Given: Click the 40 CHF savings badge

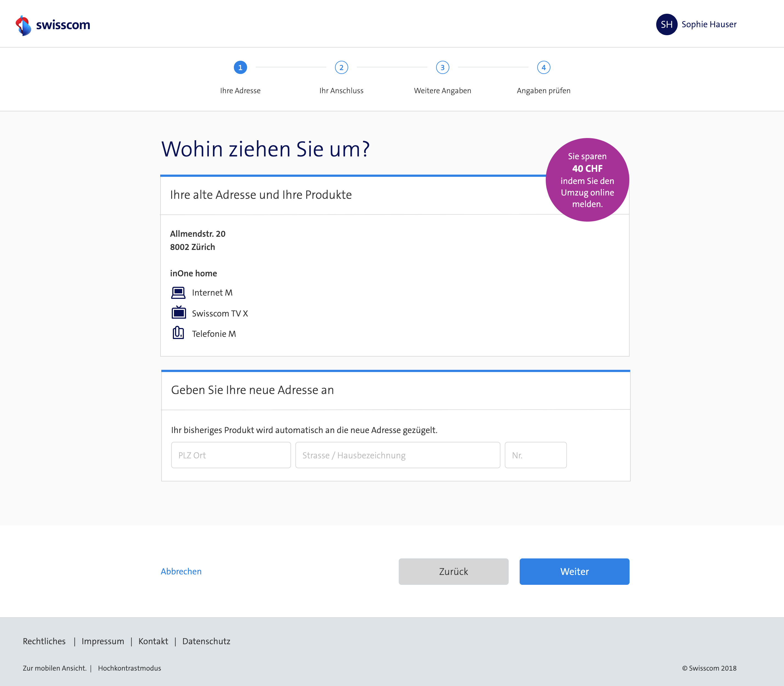Looking at the screenshot, I should coord(587,180).
